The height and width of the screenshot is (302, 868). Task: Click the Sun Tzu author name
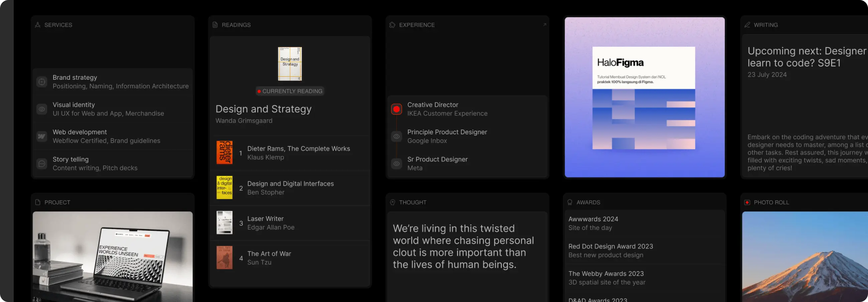tap(259, 263)
